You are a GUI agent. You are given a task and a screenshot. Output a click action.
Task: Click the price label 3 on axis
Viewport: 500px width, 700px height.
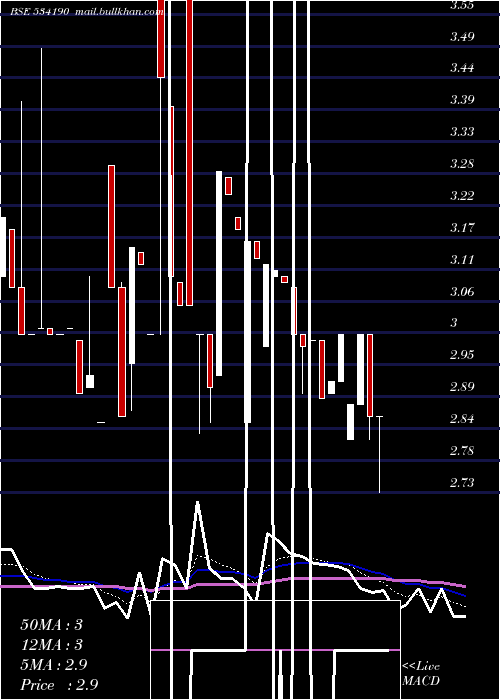[454, 323]
